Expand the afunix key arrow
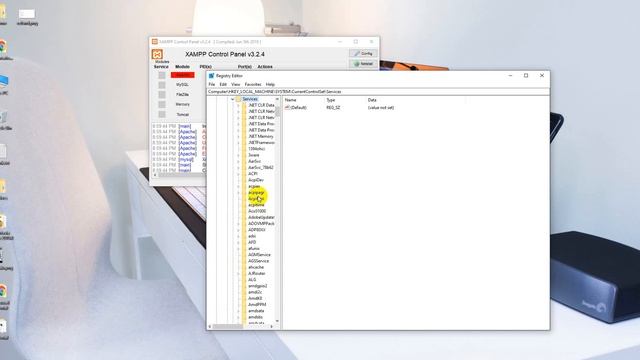640x360 pixels. tap(239, 249)
